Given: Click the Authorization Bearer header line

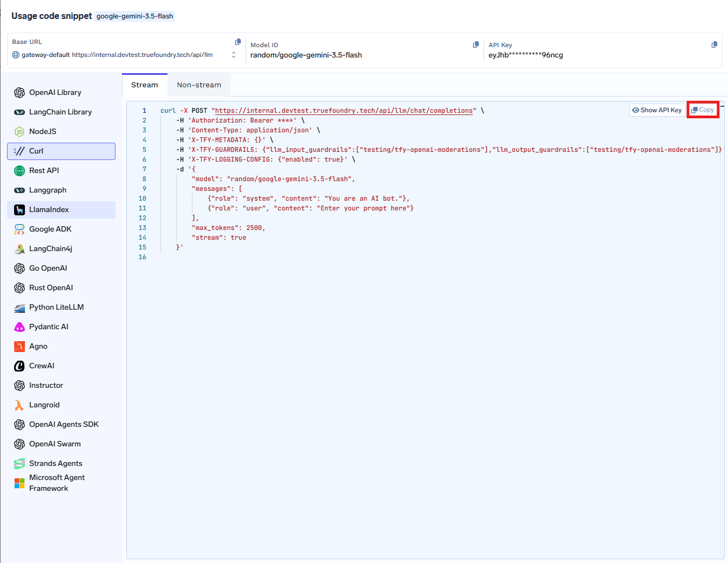Looking at the screenshot, I should tap(240, 120).
